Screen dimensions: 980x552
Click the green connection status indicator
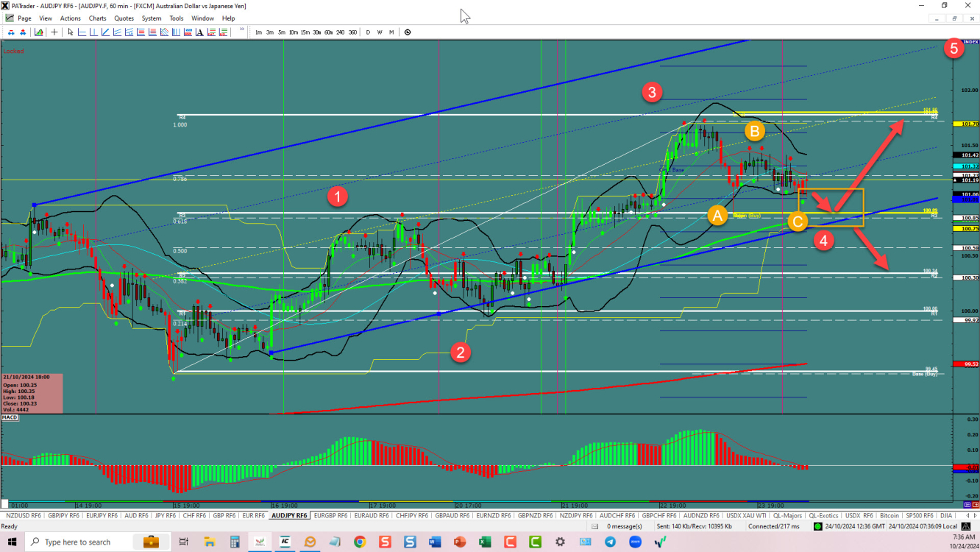click(x=817, y=526)
